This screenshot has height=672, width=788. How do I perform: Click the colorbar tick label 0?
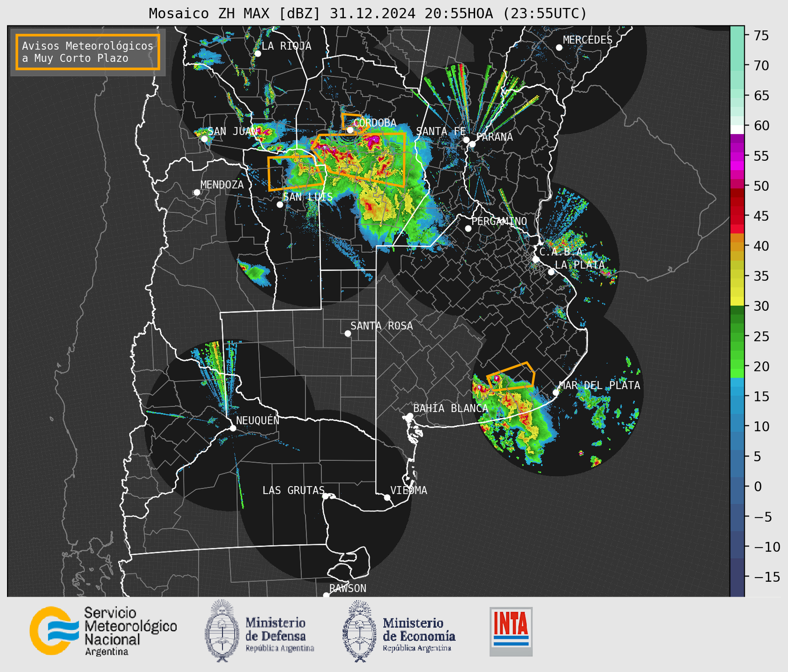[x=758, y=486]
